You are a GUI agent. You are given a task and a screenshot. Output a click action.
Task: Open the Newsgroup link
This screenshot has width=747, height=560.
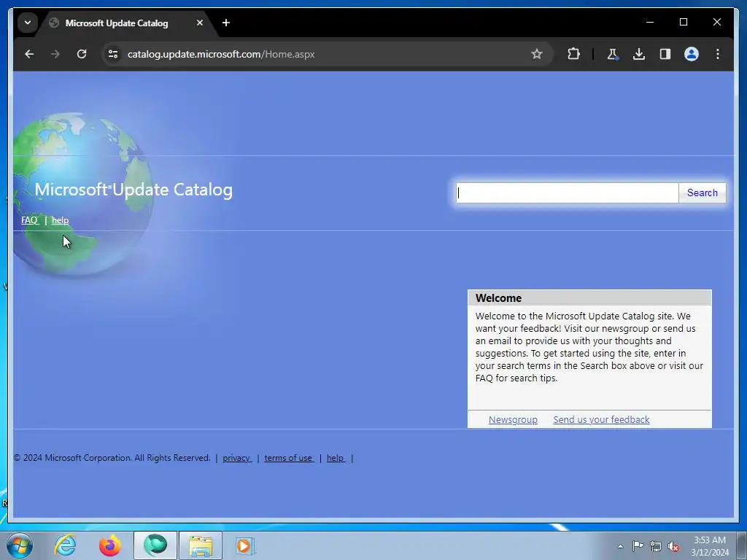[x=513, y=419]
